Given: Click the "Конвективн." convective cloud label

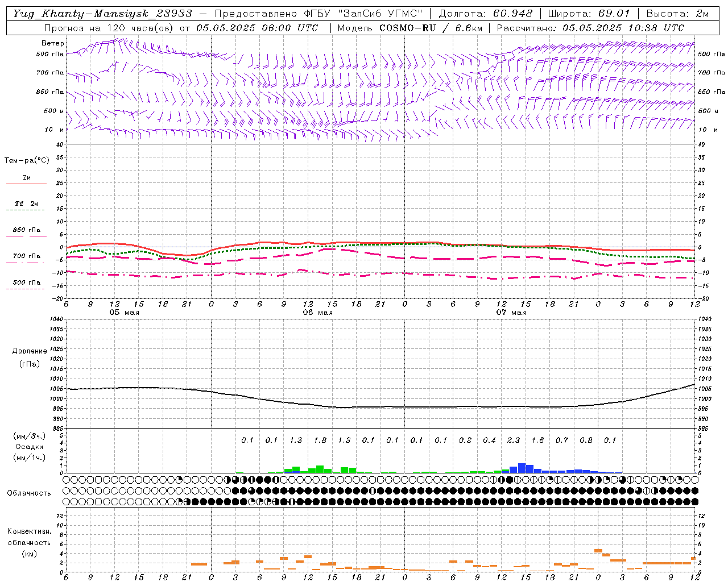Looking at the screenshot, I should [30, 531].
